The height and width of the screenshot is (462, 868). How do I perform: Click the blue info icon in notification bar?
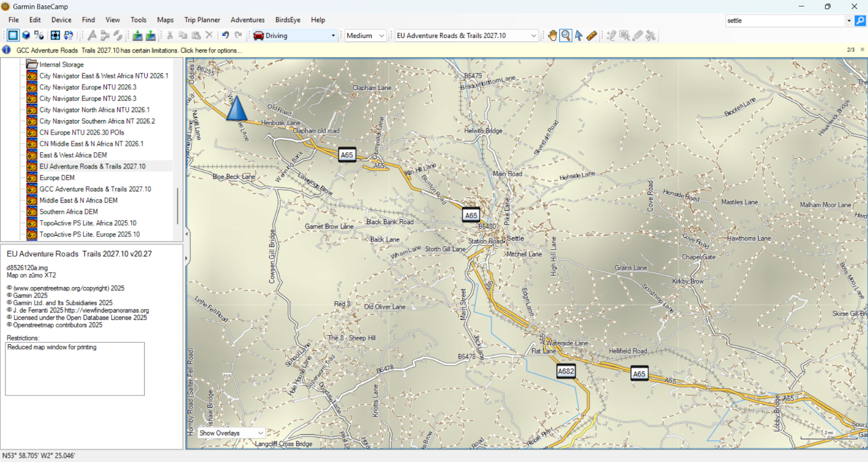7,50
